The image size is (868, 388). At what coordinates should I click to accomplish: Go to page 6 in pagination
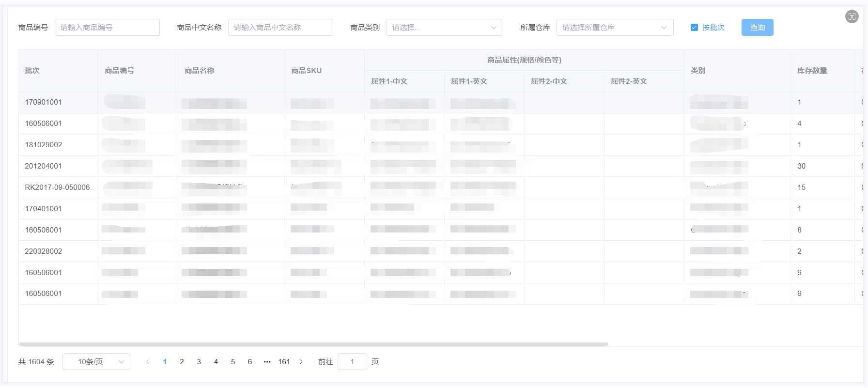tap(250, 362)
